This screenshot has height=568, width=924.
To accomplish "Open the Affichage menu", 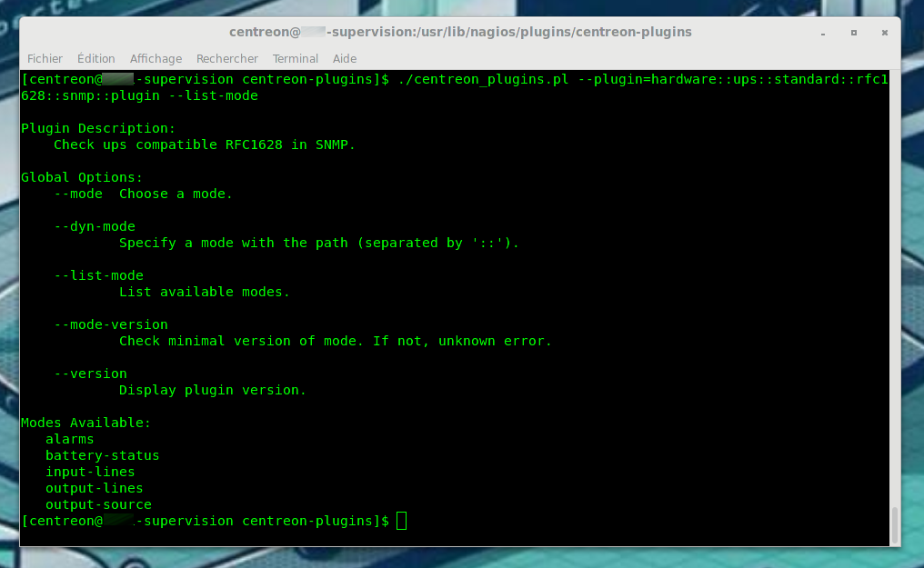I will pyautogui.click(x=156, y=58).
